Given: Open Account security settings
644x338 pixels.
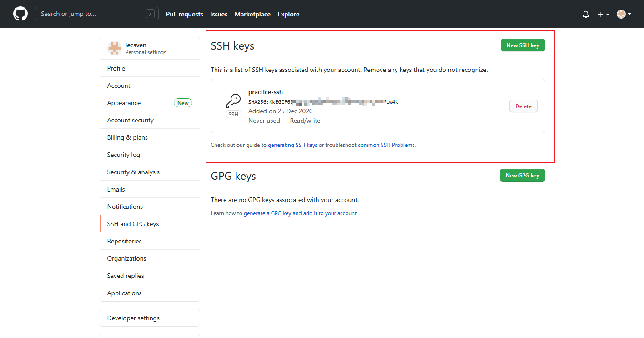Looking at the screenshot, I should coord(150,120).
